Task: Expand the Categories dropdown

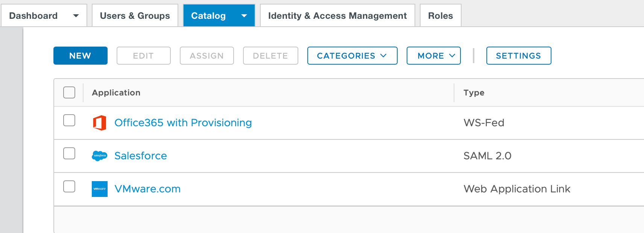Action: 352,56
